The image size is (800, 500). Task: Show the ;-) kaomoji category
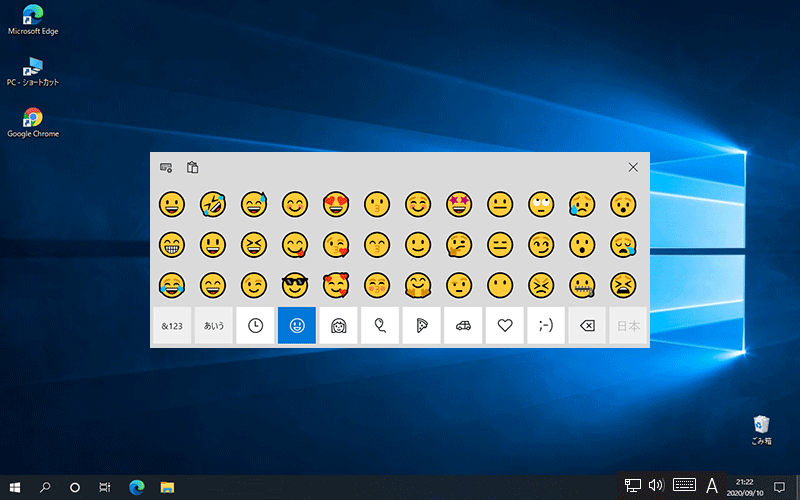(545, 326)
